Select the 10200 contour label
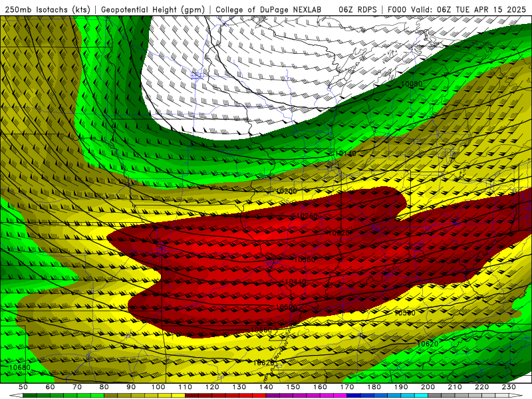The width and height of the screenshot is (532, 399). pyautogui.click(x=287, y=192)
